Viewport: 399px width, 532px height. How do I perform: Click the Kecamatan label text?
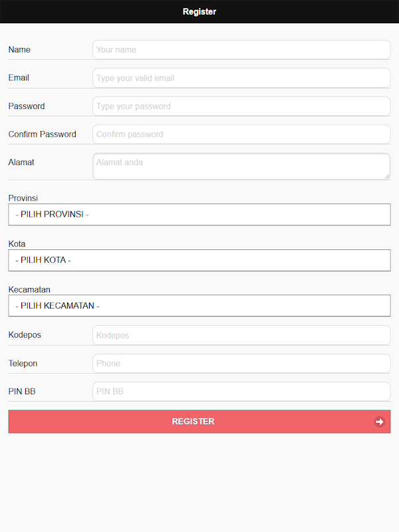pos(29,289)
